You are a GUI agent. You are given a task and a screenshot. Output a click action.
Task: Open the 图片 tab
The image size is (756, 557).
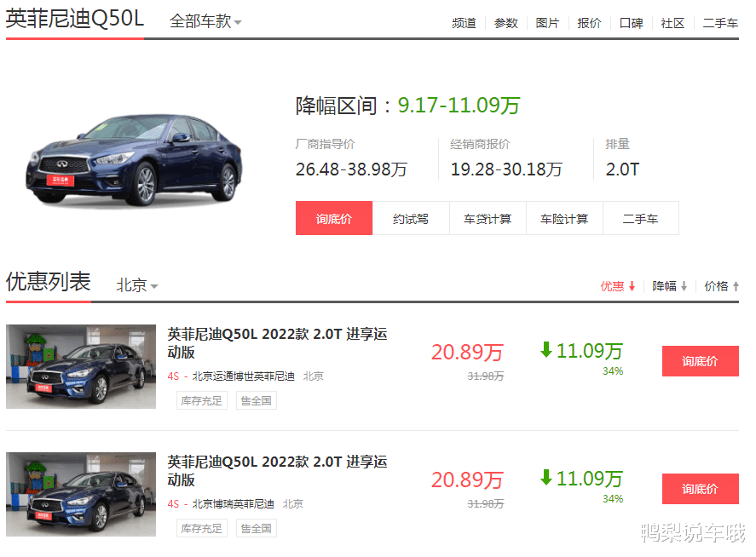tap(547, 23)
